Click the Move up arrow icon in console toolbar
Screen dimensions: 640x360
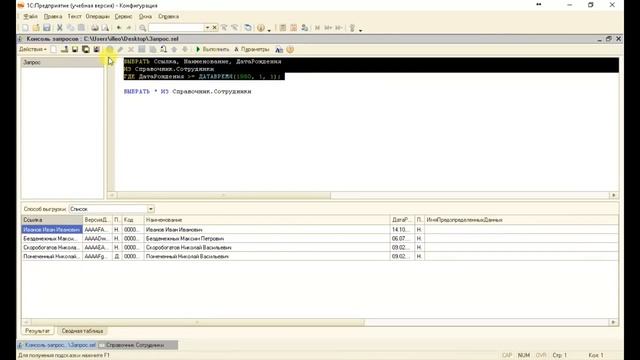pyautogui.click(x=174, y=49)
